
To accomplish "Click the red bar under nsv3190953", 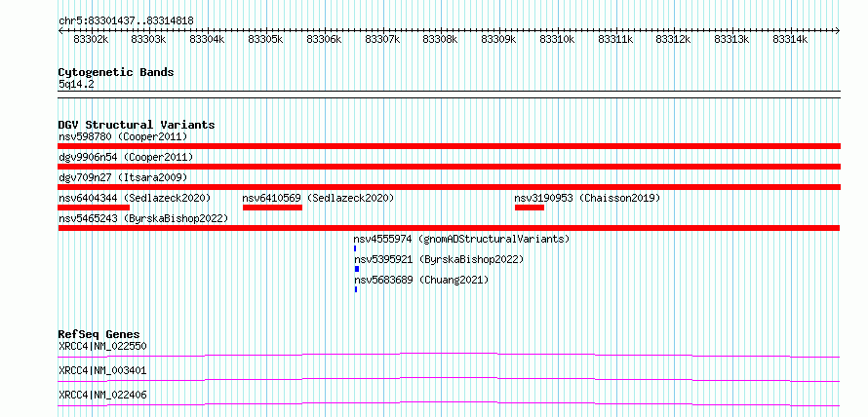I will pos(530,208).
